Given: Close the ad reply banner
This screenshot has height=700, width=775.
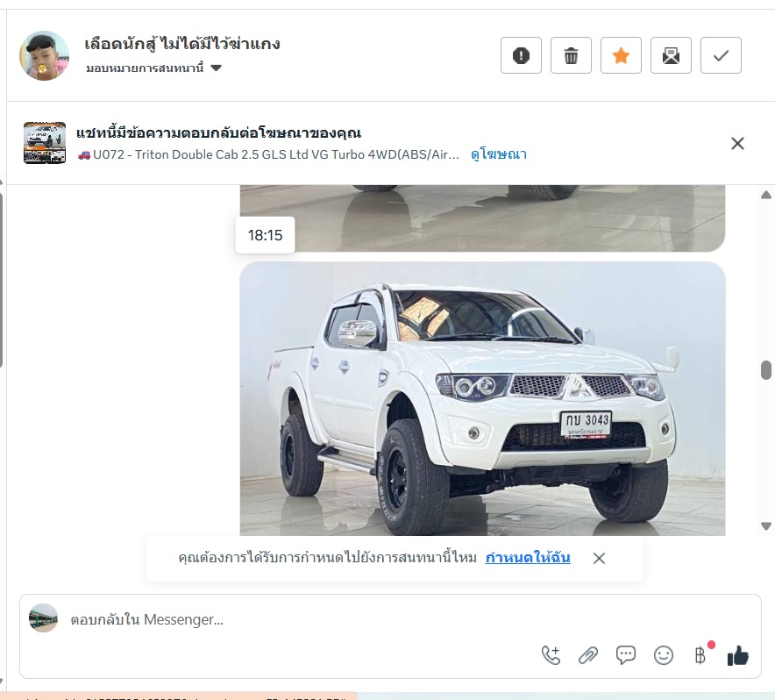Looking at the screenshot, I should coord(737,144).
